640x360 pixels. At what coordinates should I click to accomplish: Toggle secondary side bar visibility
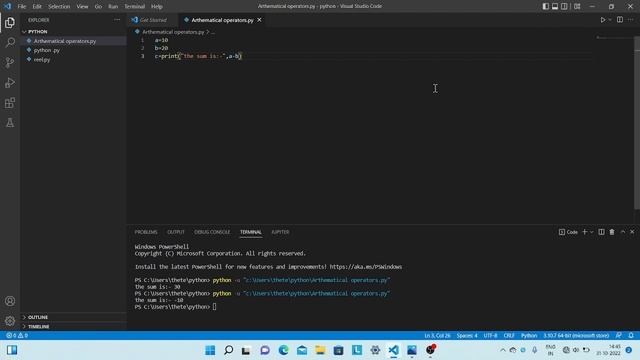[x=564, y=6]
